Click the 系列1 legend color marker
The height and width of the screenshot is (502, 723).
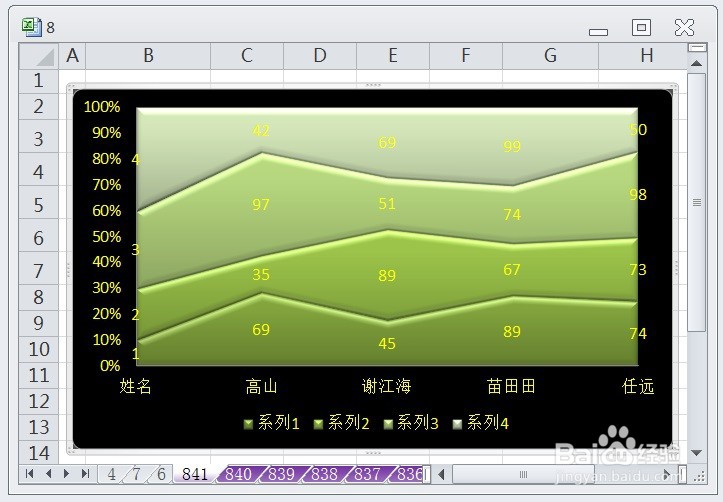pos(248,424)
